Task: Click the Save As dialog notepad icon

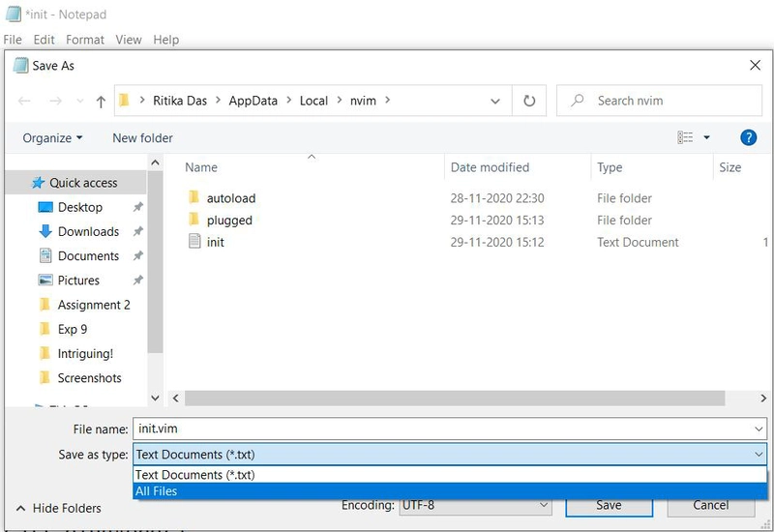Action: tap(20, 65)
